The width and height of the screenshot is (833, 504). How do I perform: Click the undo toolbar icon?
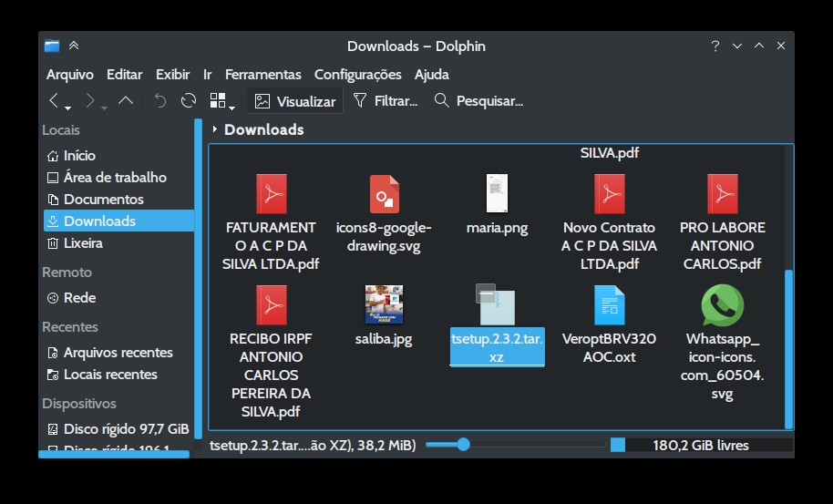(159, 100)
